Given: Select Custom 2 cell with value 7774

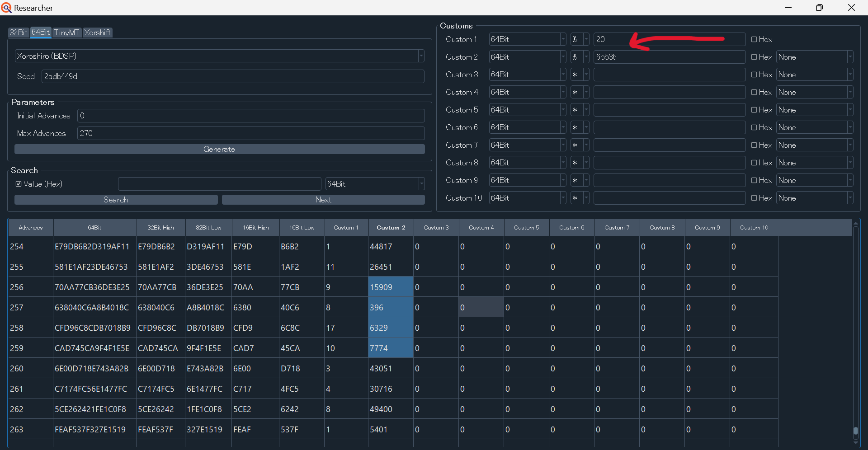Looking at the screenshot, I should pos(391,348).
